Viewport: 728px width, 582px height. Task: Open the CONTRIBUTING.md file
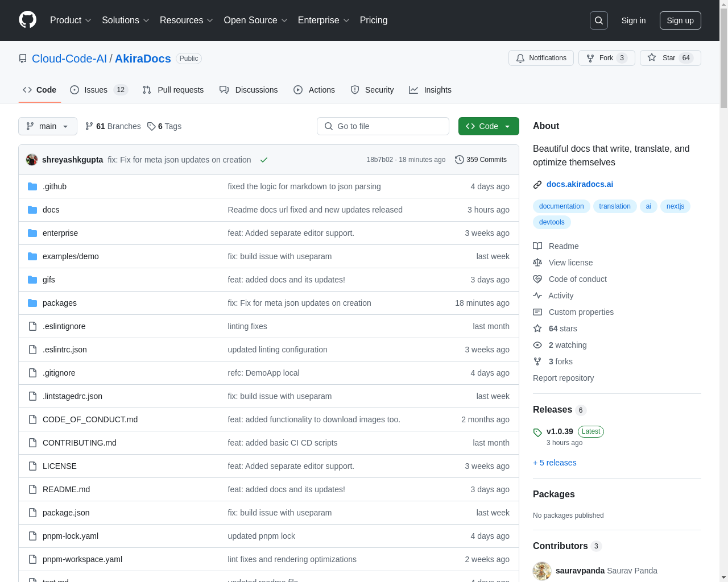[80, 443]
